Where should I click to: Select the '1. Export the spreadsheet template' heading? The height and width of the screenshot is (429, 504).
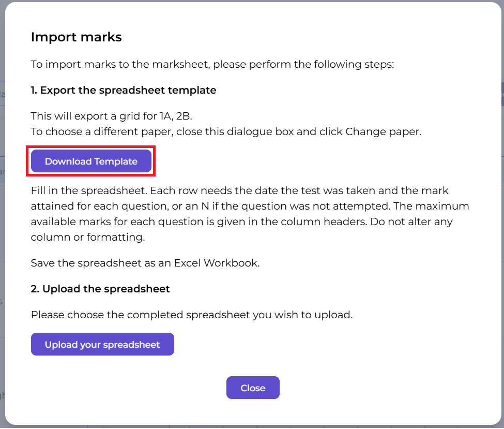click(123, 90)
